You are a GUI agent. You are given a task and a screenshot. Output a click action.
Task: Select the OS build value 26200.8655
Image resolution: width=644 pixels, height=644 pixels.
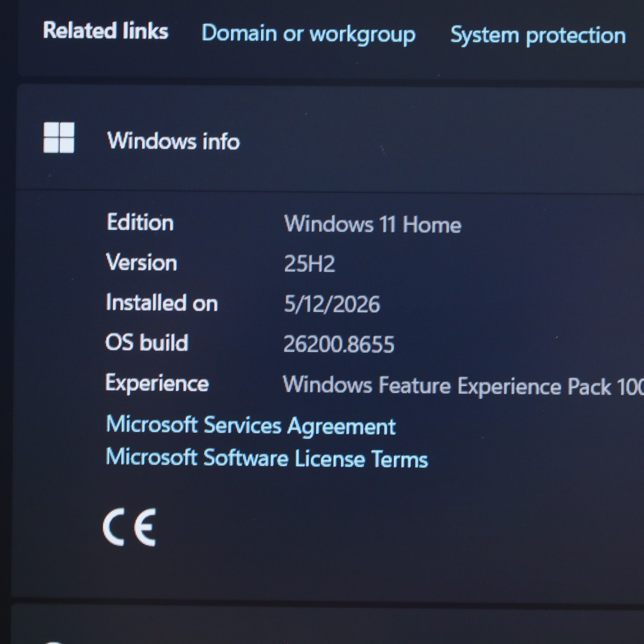tap(339, 344)
